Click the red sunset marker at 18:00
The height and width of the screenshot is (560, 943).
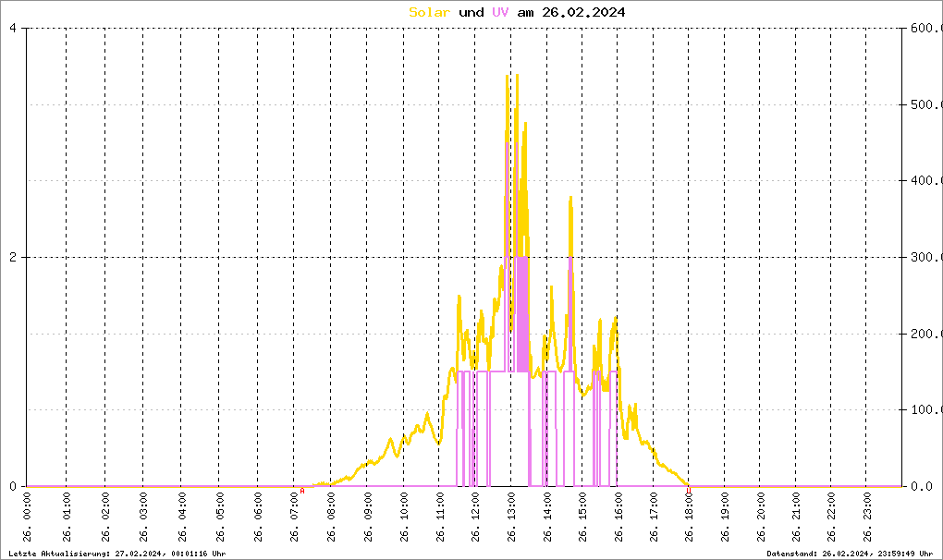click(x=689, y=491)
